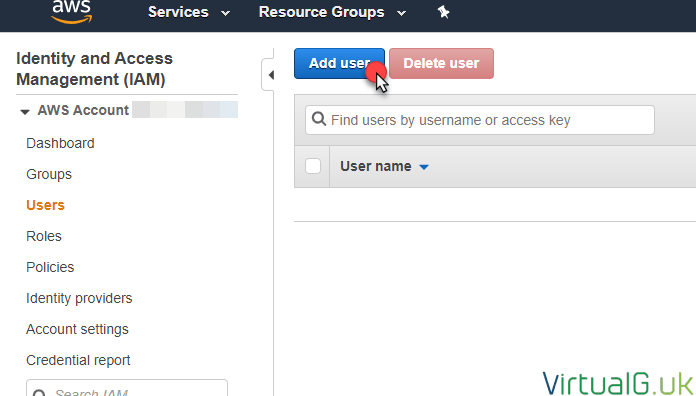Select Users in the IAM sidebar
Image resolution: width=696 pixels, height=396 pixels.
(x=45, y=205)
